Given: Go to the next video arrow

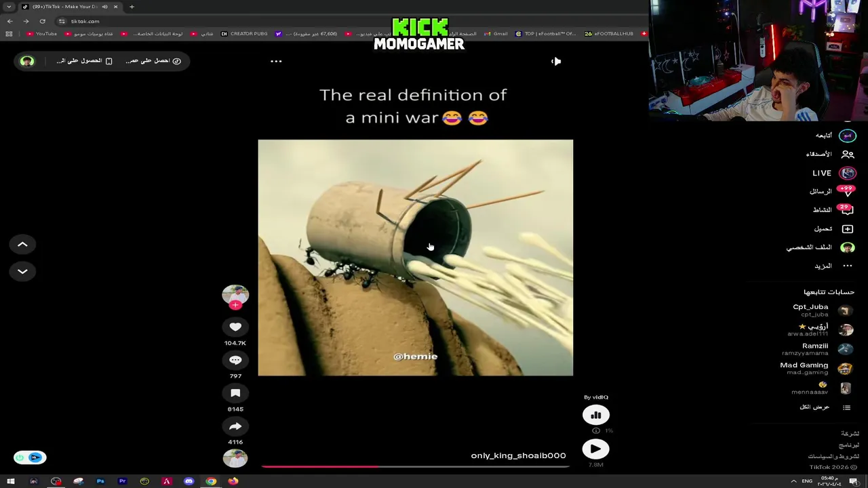Looking at the screenshot, I should pyautogui.click(x=22, y=271).
